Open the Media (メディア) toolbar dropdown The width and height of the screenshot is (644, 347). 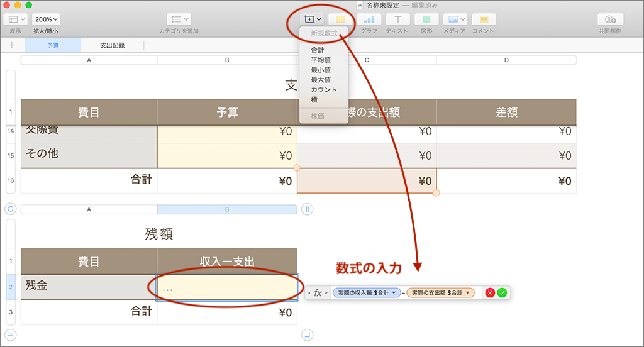click(455, 19)
